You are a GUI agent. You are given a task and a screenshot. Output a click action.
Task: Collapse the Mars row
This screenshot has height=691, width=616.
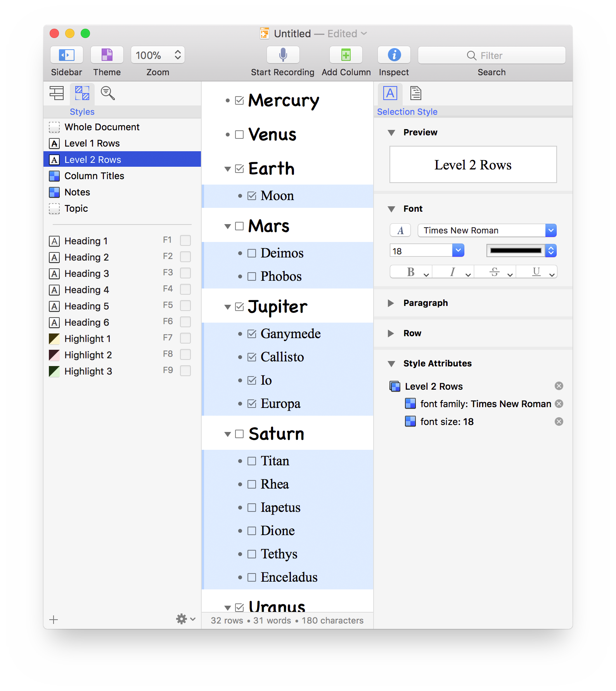pyautogui.click(x=228, y=226)
